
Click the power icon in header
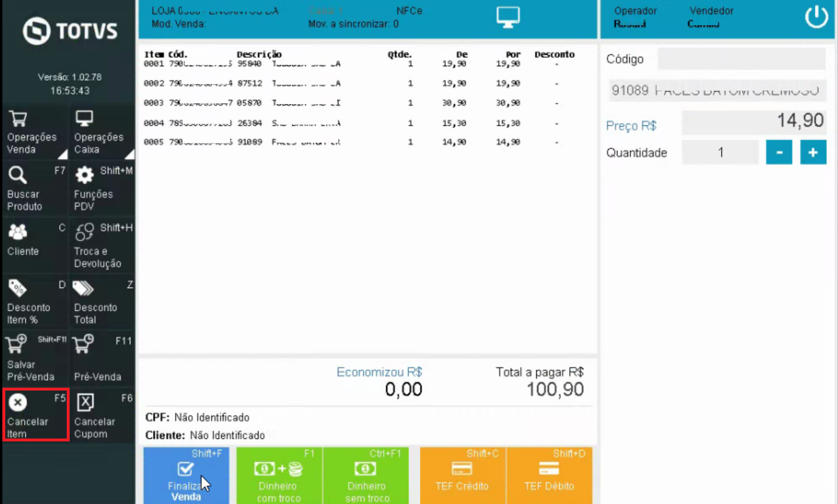816,17
